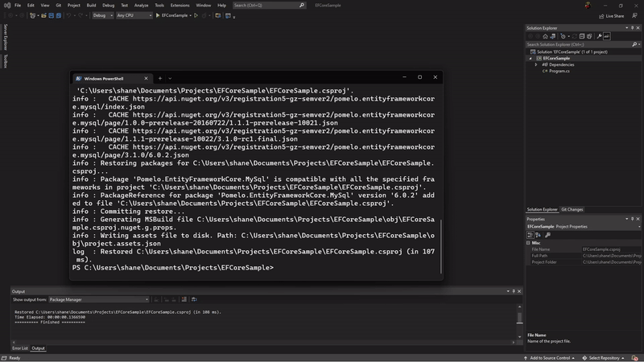Open 'Show output from' Package Manager dropdown
The height and width of the screenshot is (362, 644).
(98, 299)
